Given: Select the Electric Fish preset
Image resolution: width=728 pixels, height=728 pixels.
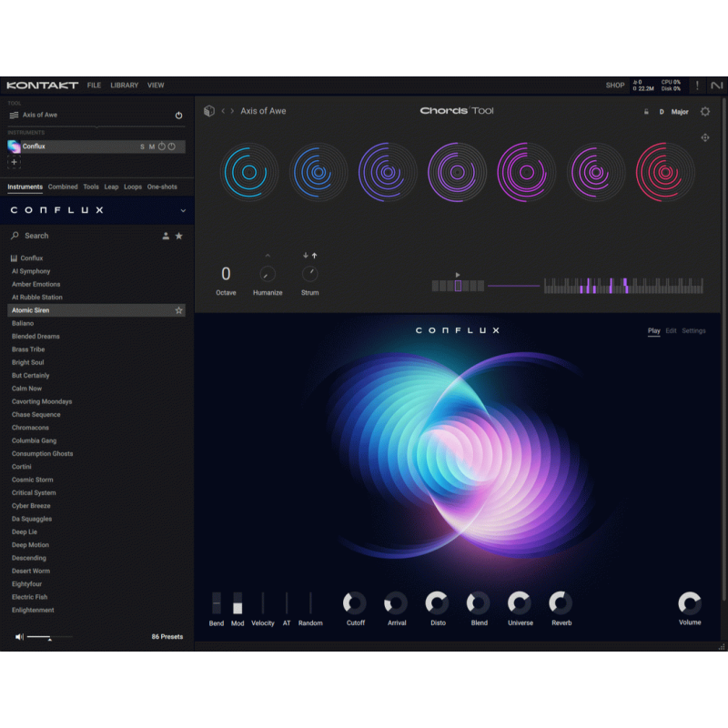Looking at the screenshot, I should coord(30,597).
